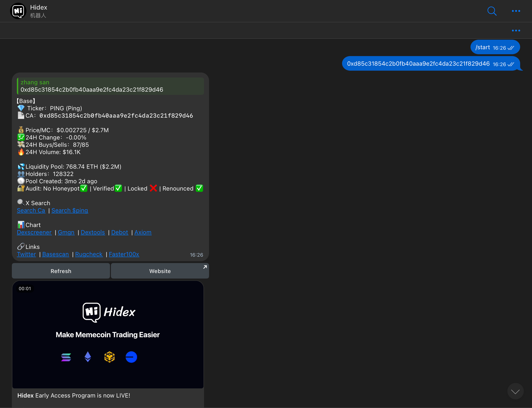Click the quoted zhang san message

click(110, 86)
